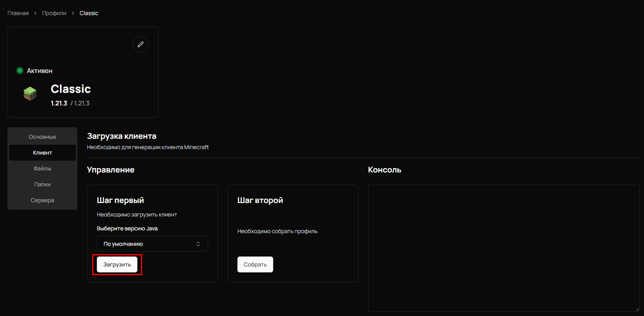Click the Minecraft grass block icon
Screen dimensions: 644x316
(30, 94)
